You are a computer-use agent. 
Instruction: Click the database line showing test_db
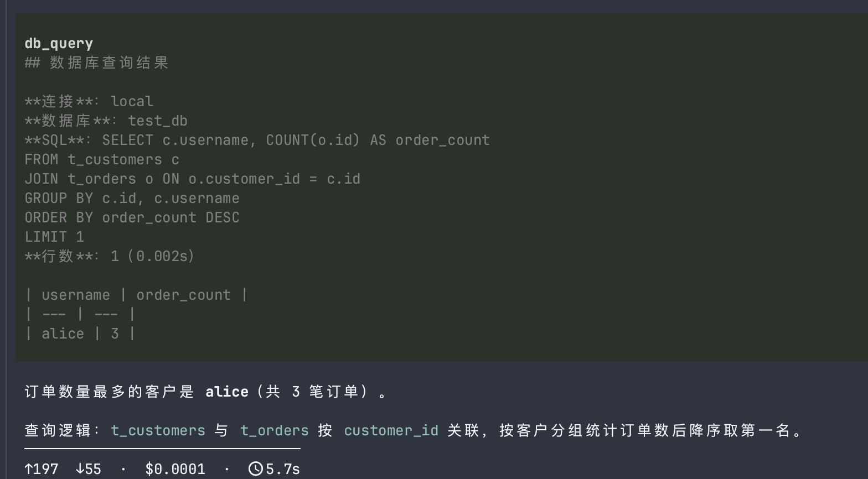pos(106,121)
